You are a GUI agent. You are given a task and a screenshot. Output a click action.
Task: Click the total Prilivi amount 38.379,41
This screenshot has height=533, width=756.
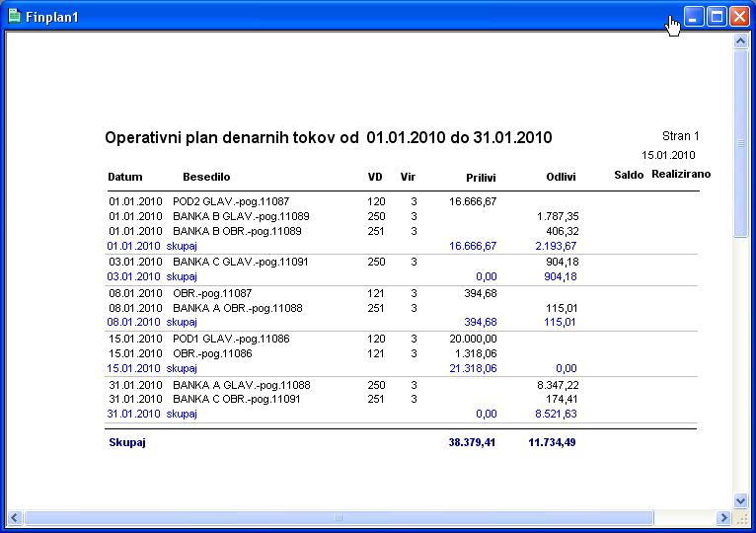472,443
